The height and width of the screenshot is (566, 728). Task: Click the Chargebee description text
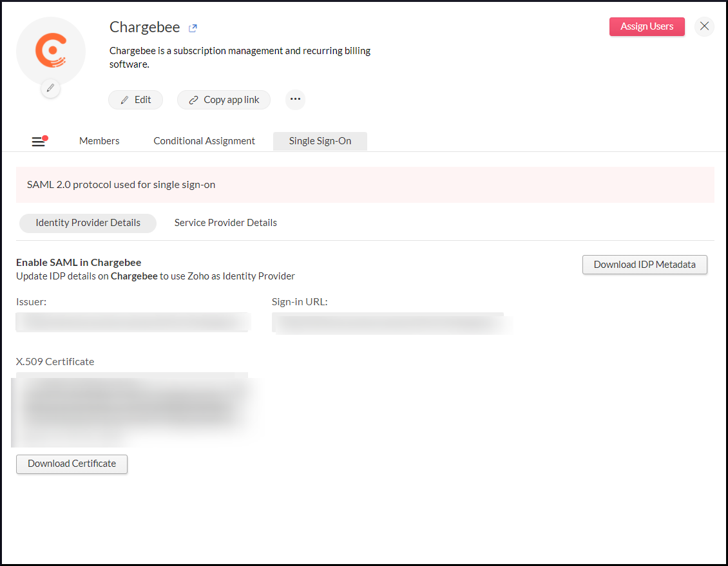click(x=240, y=57)
